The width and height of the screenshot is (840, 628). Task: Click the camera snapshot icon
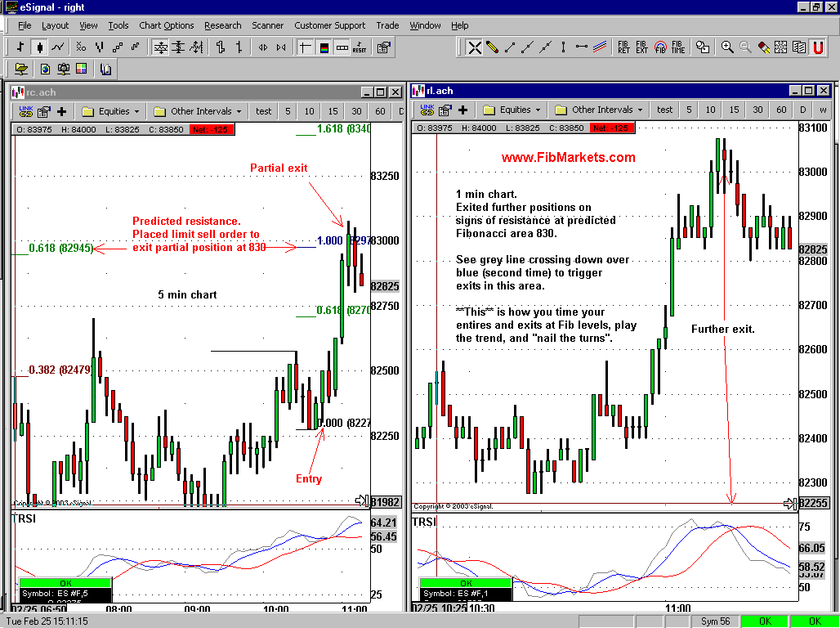(64, 69)
